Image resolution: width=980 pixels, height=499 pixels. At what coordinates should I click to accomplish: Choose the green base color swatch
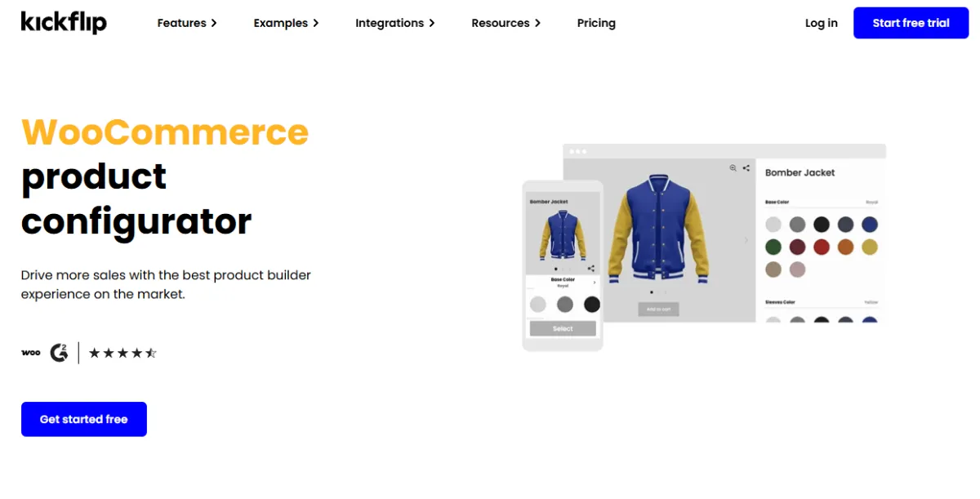[773, 247]
